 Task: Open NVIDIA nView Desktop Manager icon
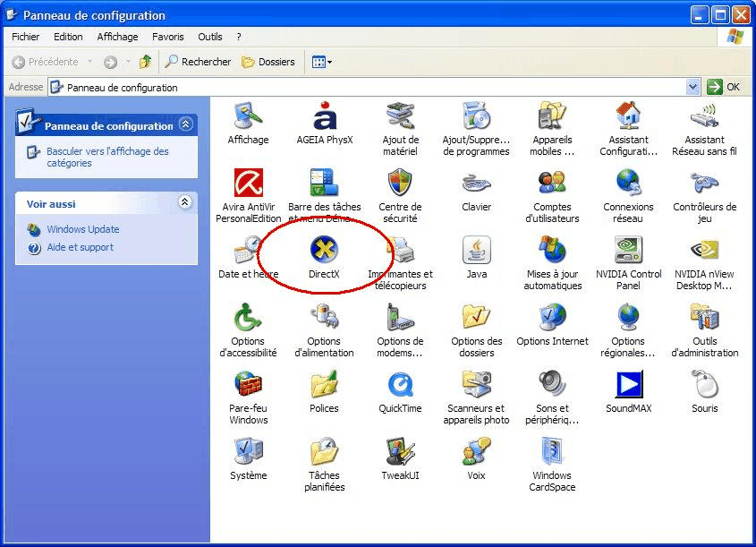(704, 250)
